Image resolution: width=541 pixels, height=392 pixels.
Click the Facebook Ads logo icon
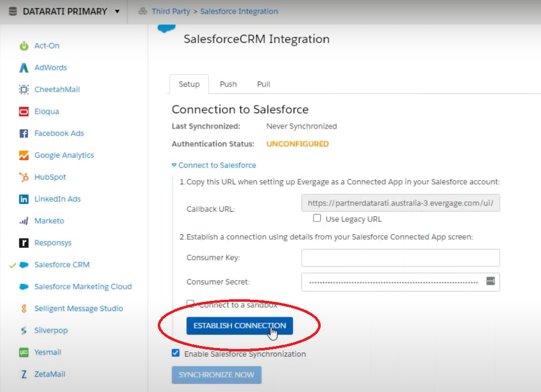point(24,133)
